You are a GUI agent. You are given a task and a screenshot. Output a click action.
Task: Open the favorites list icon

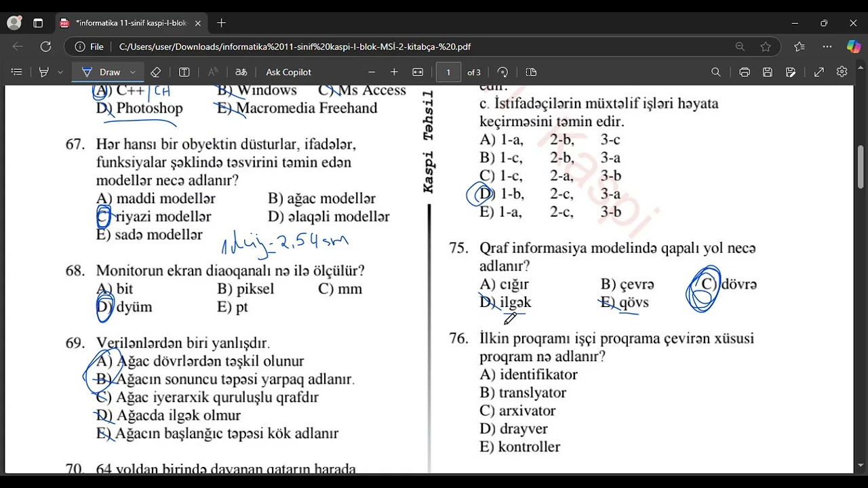click(800, 47)
